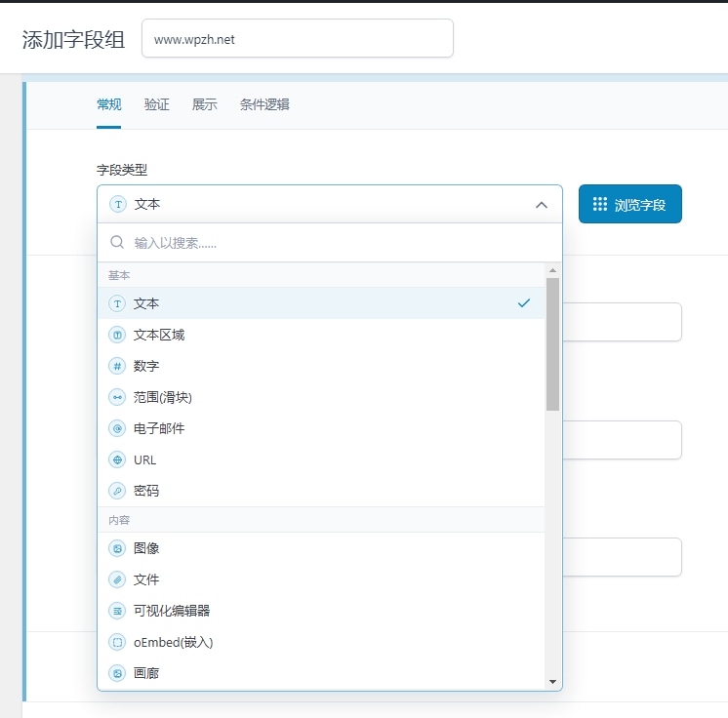Choose the 电子邮件 email at-sign icon
This screenshot has height=718, width=728.
click(117, 428)
